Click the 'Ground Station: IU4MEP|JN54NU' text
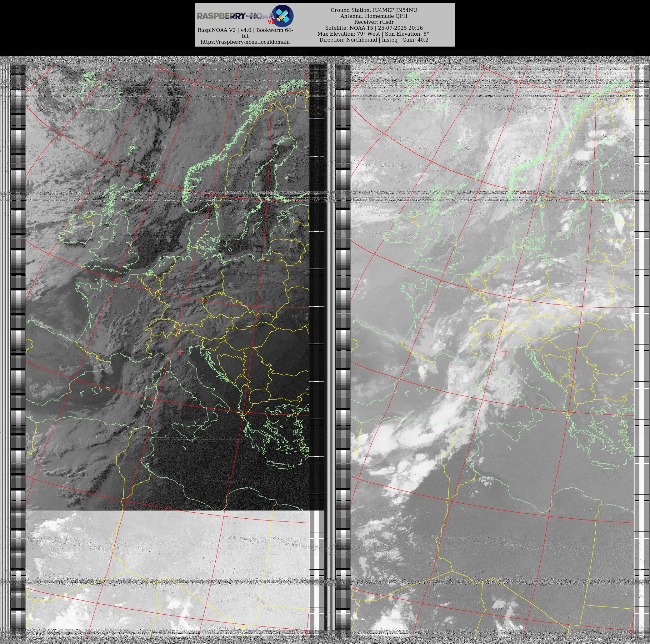The image size is (650, 644). pos(374,10)
